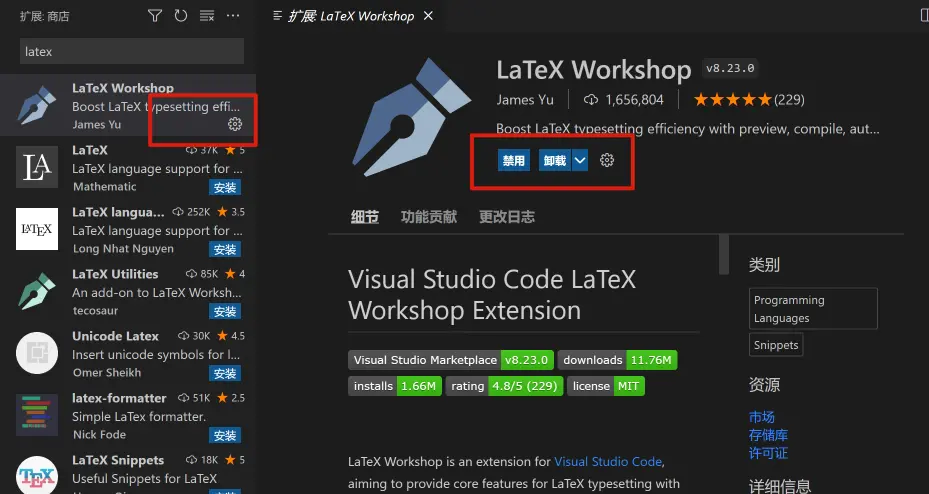Viewport: 929px width, 494px height.
Task: Select the Unicode Latex round icon
Action: 37,353
